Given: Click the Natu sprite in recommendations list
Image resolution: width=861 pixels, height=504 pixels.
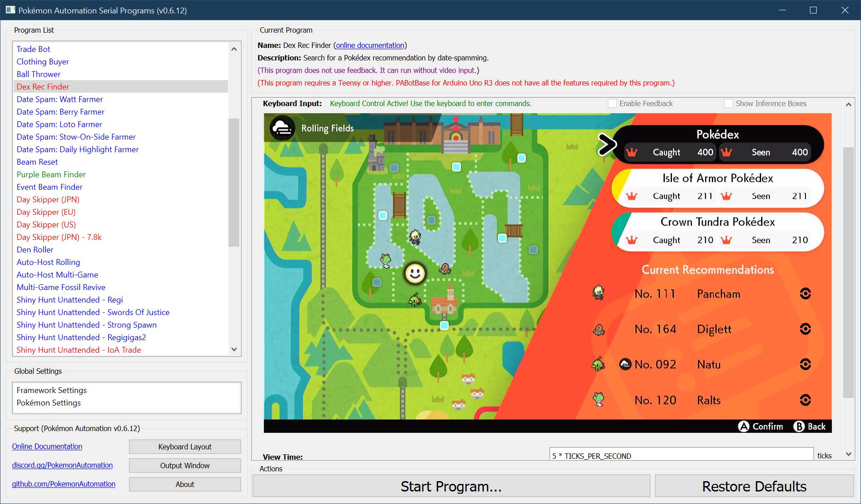Looking at the screenshot, I should tap(598, 364).
